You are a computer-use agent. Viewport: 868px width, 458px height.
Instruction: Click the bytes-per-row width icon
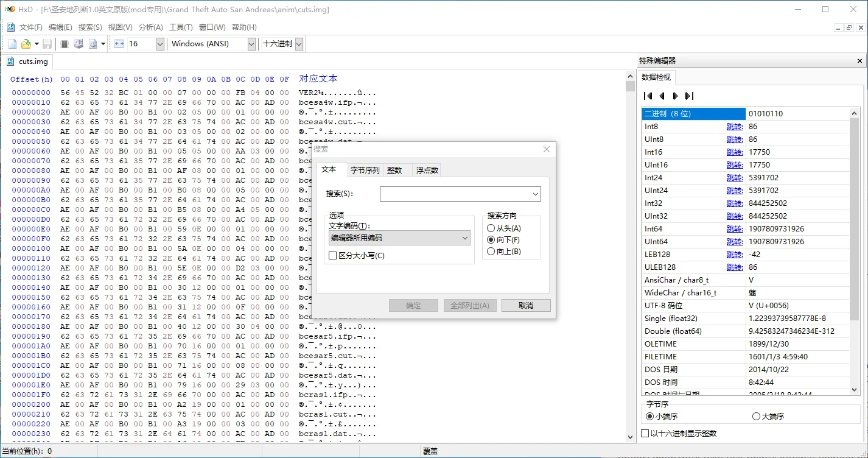tap(119, 44)
